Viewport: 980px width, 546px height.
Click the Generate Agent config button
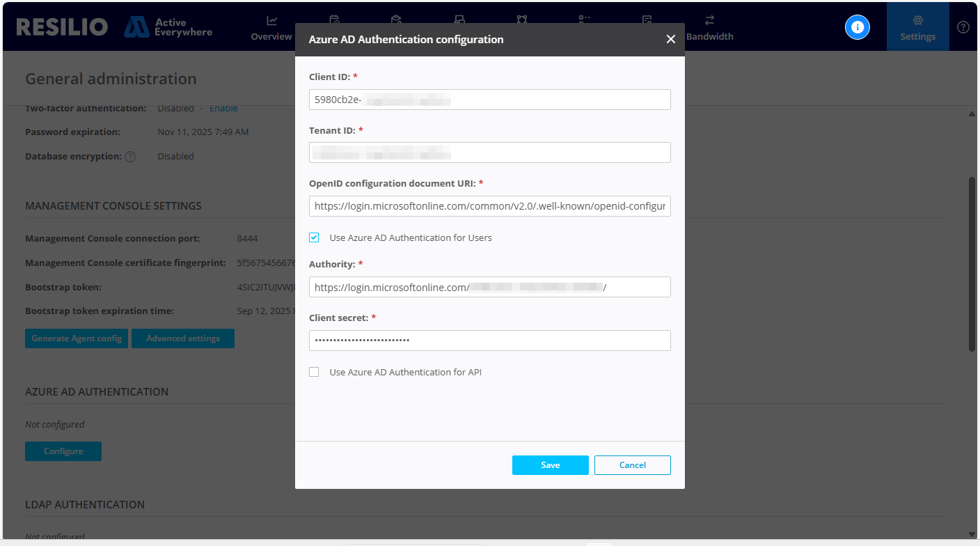point(76,338)
